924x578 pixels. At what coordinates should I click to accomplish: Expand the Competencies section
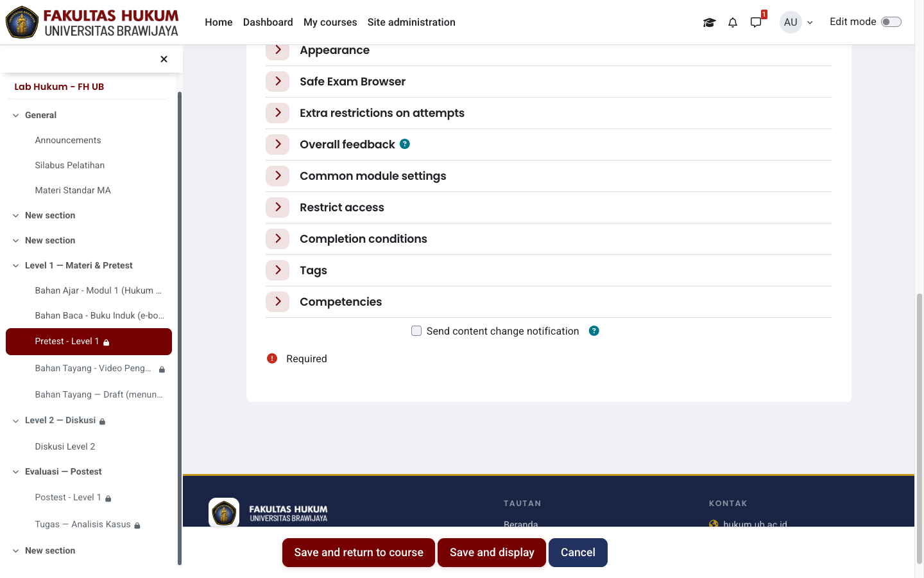(278, 301)
